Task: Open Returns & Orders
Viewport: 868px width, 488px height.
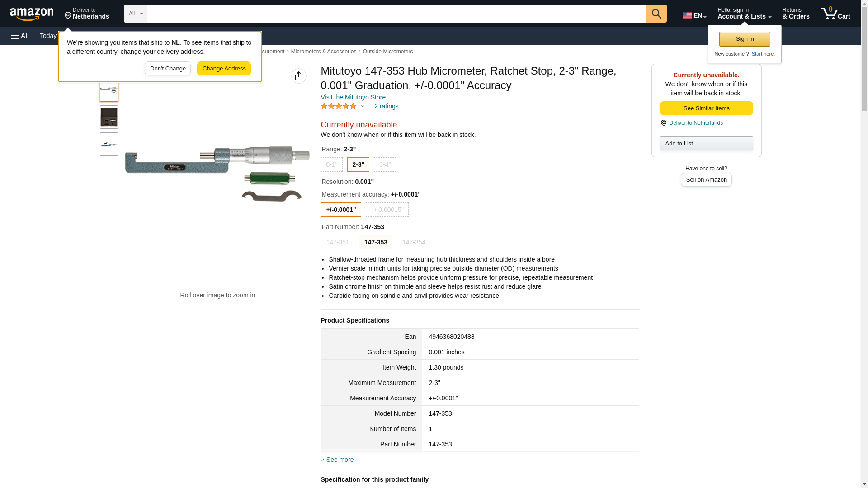Action: pyautogui.click(x=796, y=14)
